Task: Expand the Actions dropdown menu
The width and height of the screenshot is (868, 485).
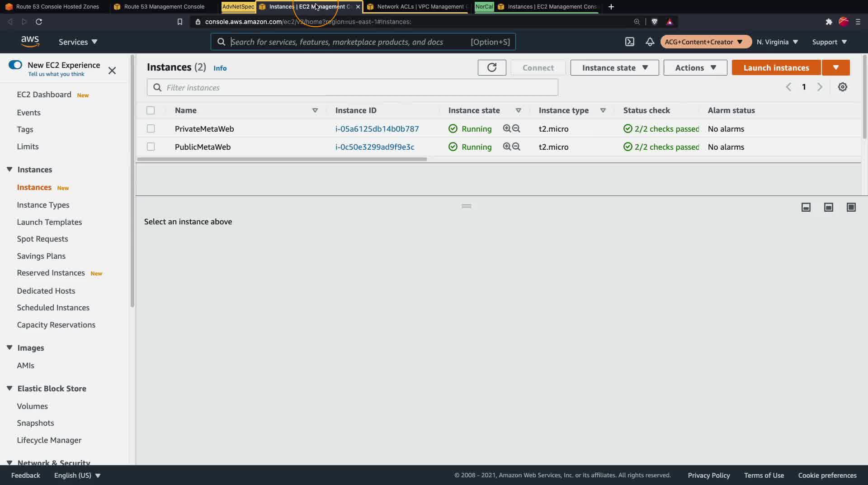Action: tap(695, 68)
